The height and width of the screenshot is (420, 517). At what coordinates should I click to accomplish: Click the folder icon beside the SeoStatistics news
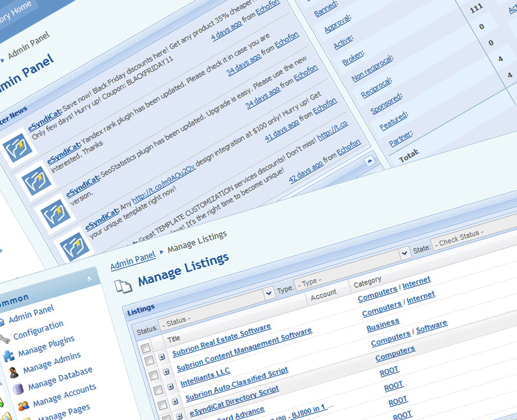tap(56, 214)
